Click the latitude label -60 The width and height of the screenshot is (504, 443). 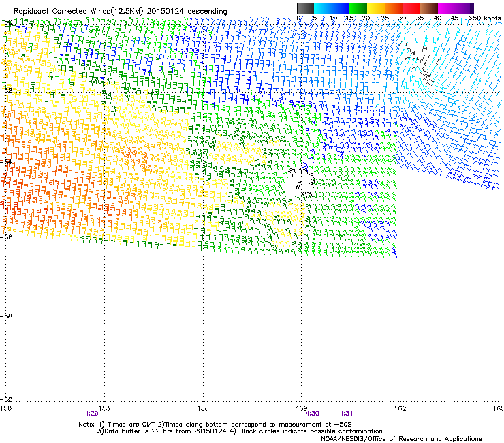pos(6,399)
